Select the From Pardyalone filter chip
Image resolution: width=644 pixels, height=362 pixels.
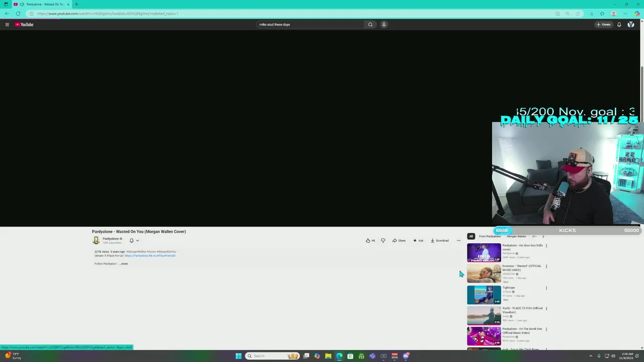coord(490,236)
